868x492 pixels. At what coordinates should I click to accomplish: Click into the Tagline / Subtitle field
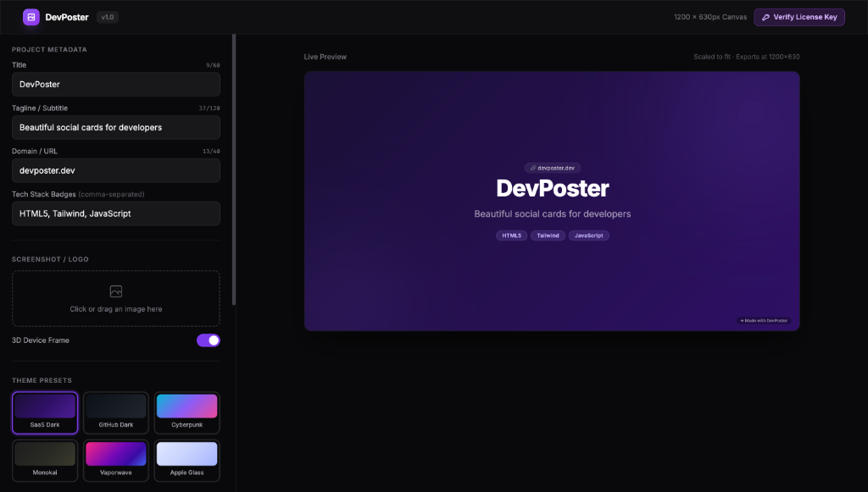[115, 128]
